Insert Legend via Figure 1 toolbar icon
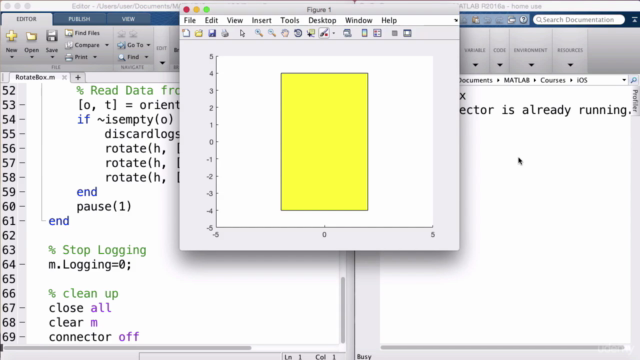The width and height of the screenshot is (640, 360). 377,33
